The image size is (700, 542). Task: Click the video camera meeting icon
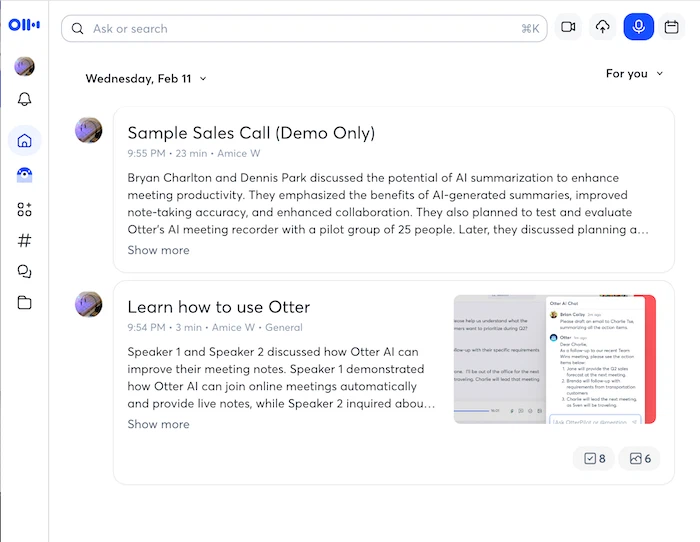(x=568, y=28)
